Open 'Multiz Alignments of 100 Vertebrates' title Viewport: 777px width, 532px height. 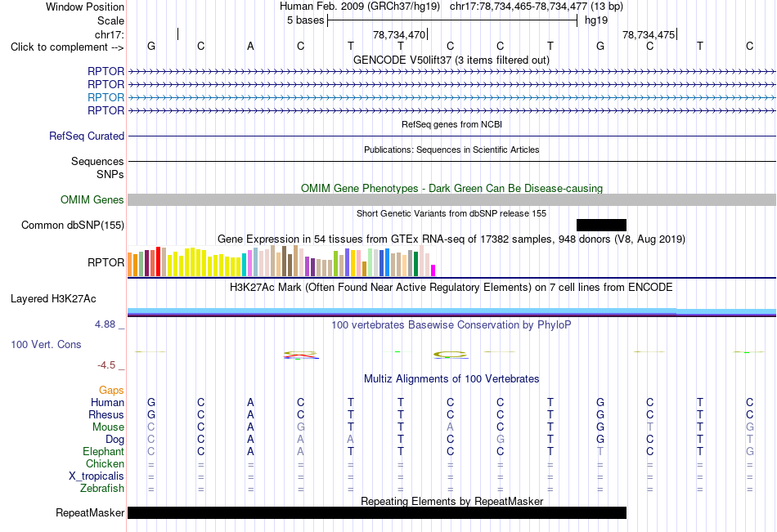451,379
